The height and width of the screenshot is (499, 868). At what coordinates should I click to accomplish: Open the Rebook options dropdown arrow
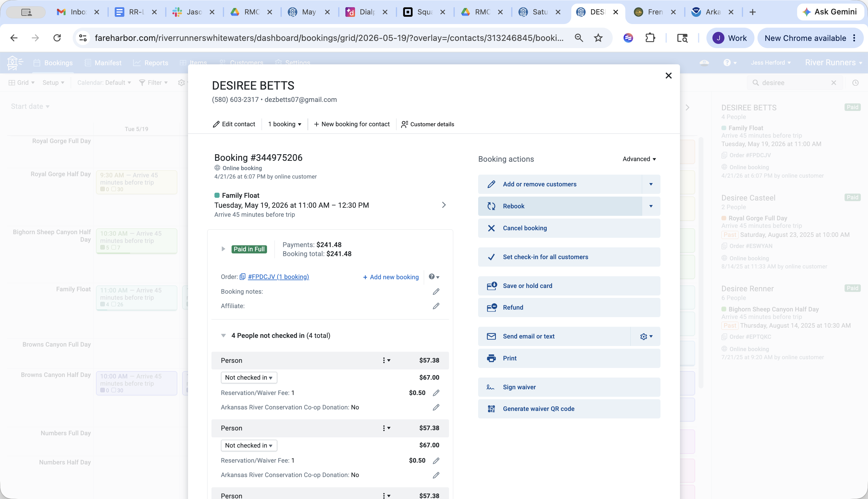[x=651, y=206]
